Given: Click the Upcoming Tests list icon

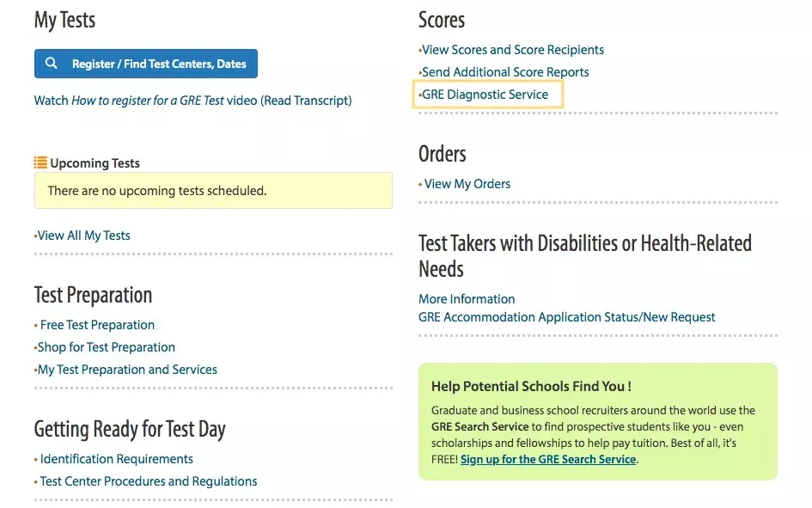Looking at the screenshot, I should [40, 162].
